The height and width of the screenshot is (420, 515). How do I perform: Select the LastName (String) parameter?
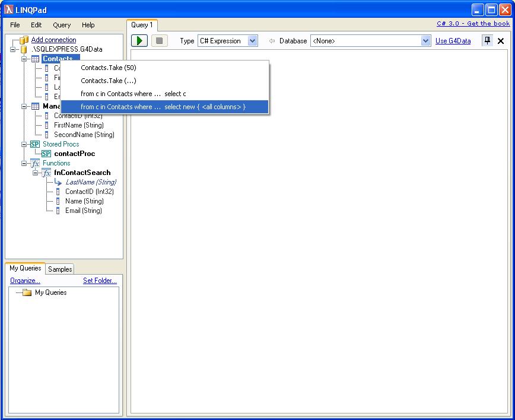[91, 182]
